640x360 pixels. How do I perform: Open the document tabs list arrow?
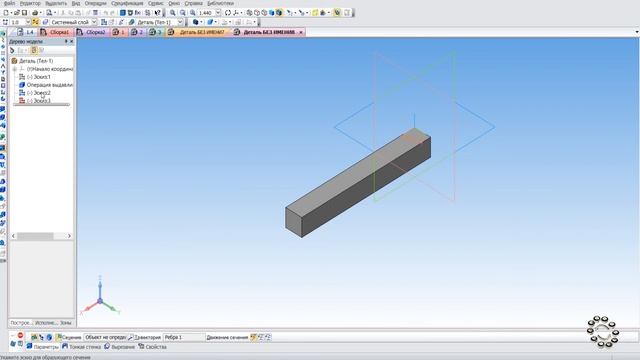pyautogui.click(x=637, y=32)
